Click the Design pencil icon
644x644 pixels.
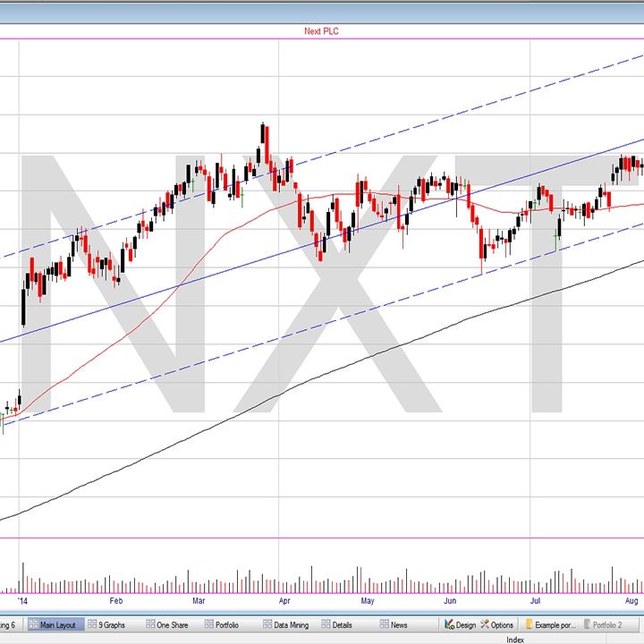click(x=449, y=624)
